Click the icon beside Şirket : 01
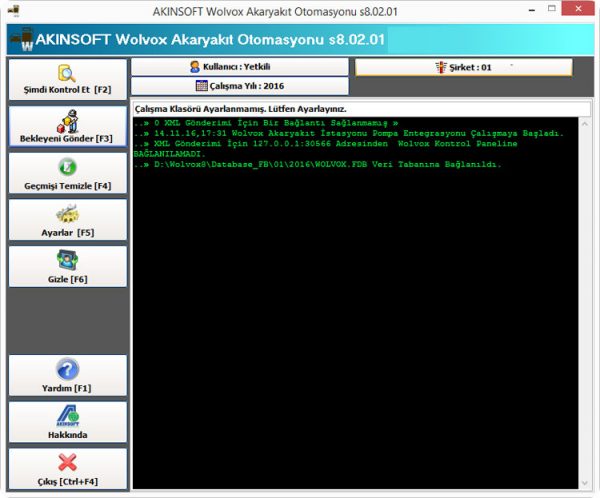This screenshot has width=600, height=498. (441, 67)
